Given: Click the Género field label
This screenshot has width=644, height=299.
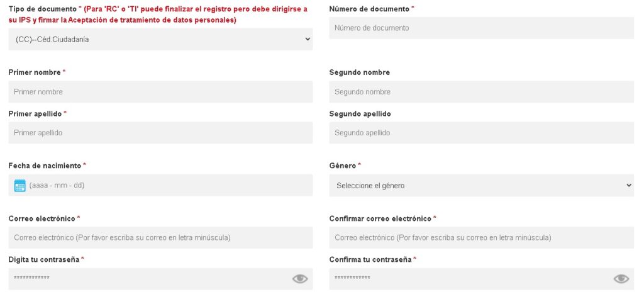Looking at the screenshot, I should [x=343, y=166].
